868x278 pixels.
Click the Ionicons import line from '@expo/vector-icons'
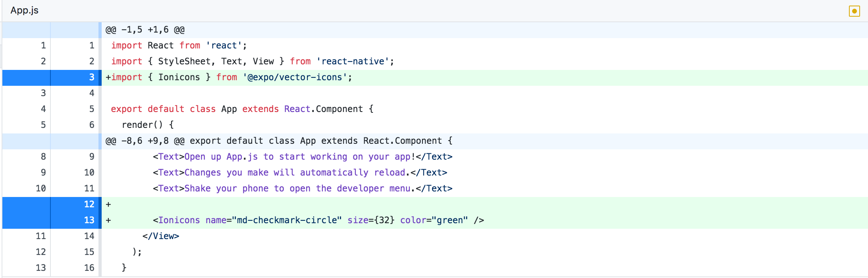229,77
